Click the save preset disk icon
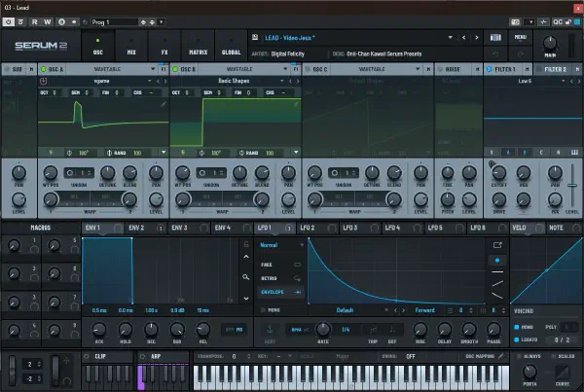The height and width of the screenshot is (392, 584). pos(255,37)
